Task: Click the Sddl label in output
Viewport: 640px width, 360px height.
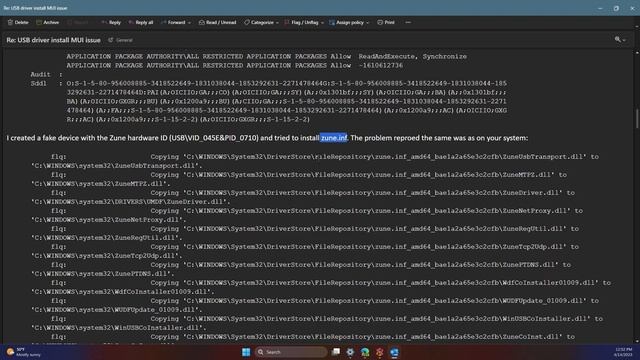Action: [38, 83]
